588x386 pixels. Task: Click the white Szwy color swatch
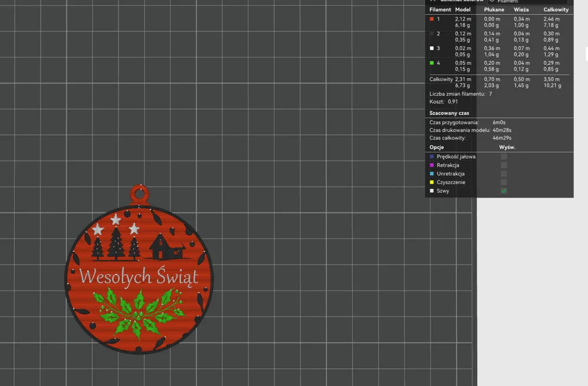432,191
